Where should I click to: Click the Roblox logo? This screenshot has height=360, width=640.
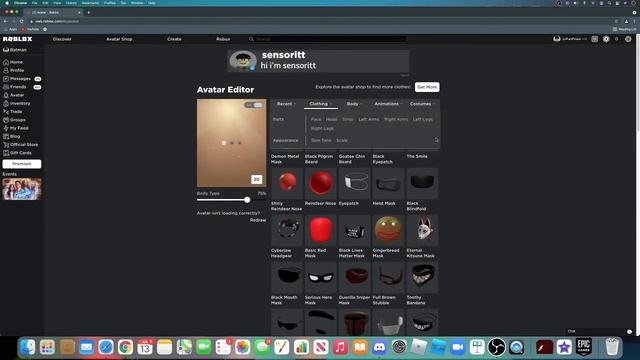pyautogui.click(x=18, y=39)
